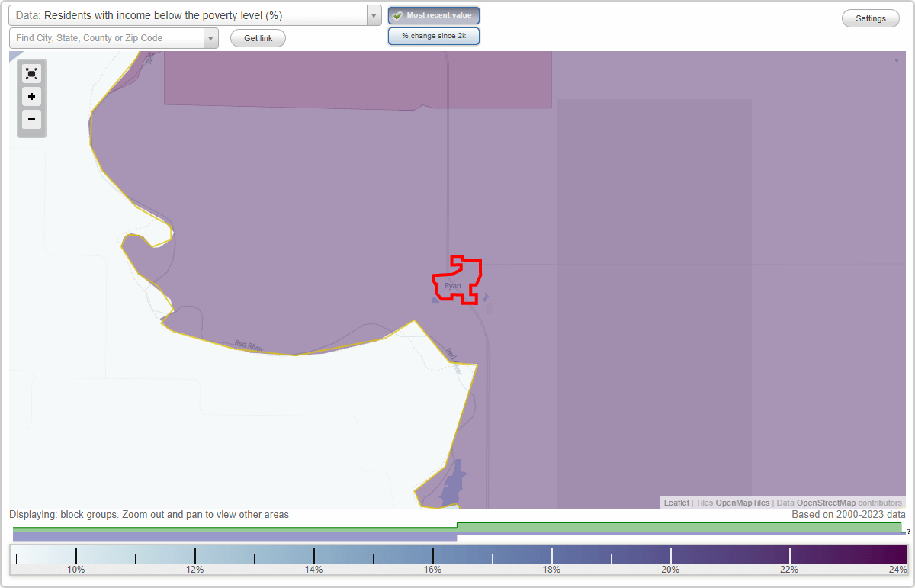The height and width of the screenshot is (588, 915).
Task: Switch to the "% change since 2k" view
Action: pos(433,35)
